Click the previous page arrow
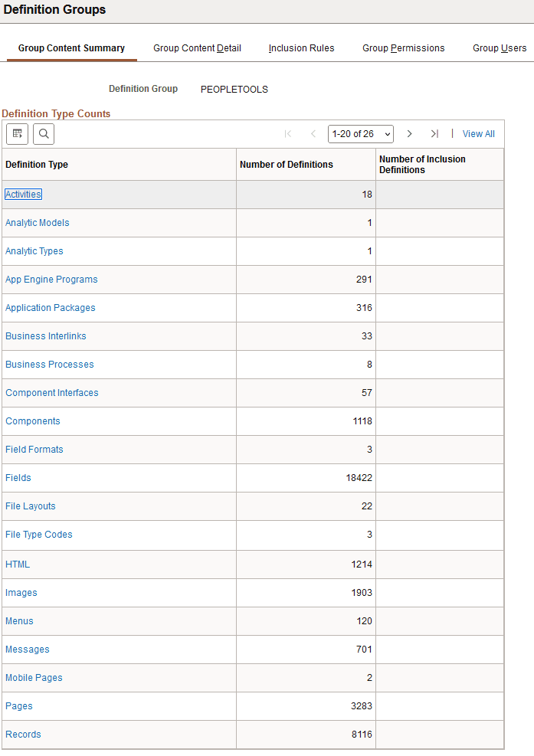The height and width of the screenshot is (756, 534). [x=313, y=134]
